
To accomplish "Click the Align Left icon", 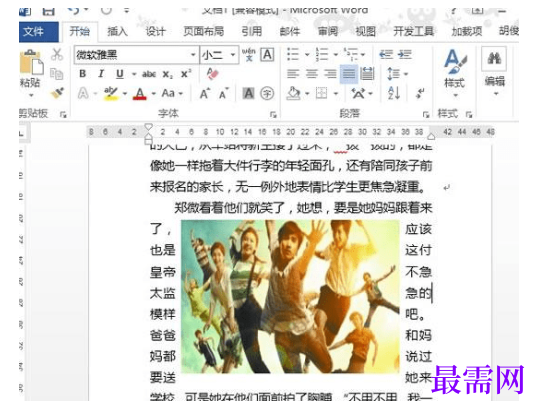I will point(293,74).
